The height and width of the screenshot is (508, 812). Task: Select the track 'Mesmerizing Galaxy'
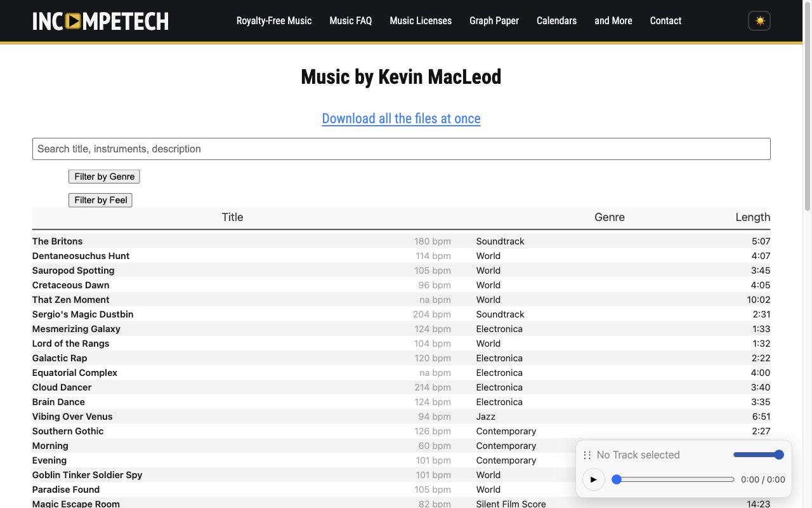(x=76, y=329)
